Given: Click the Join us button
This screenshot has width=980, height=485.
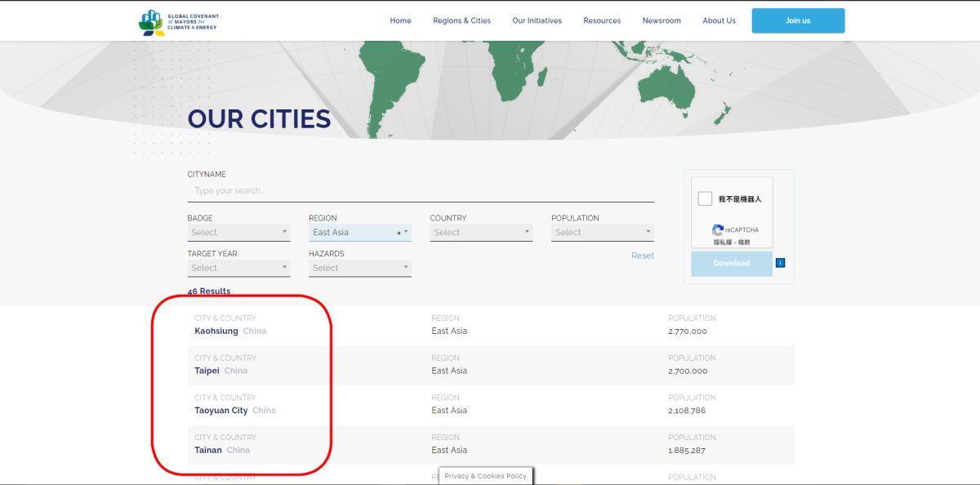Looking at the screenshot, I should point(798,20).
